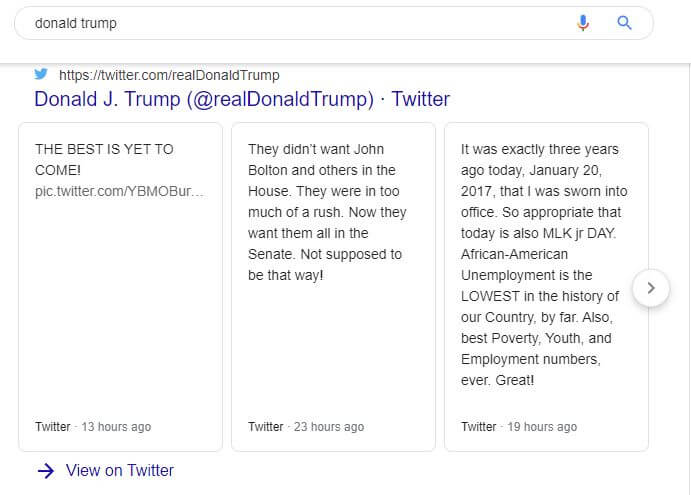The height and width of the screenshot is (495, 691).
Task: Click the Twitter label under the Bolton tweet
Action: (x=265, y=427)
